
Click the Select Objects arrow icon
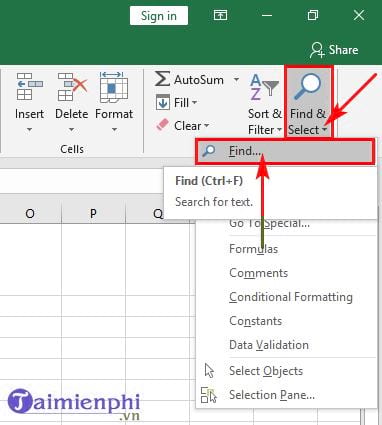[x=209, y=371]
